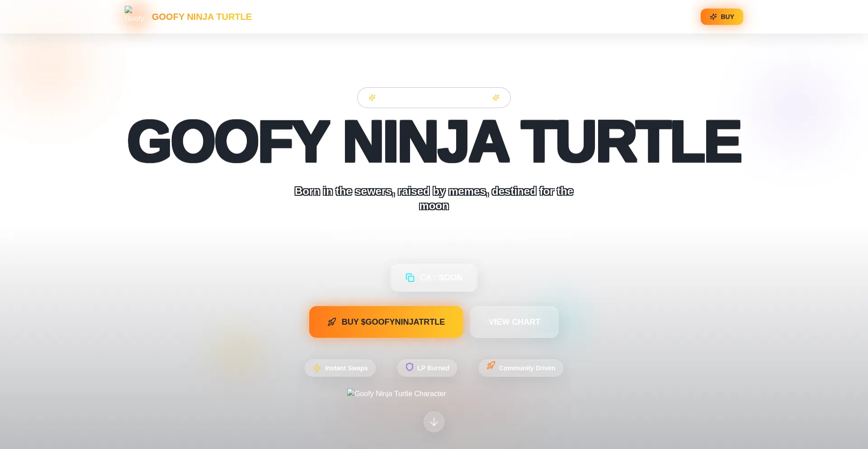868x449 pixels.
Task: Select the CA : SOON contract address text
Action: tap(441, 278)
